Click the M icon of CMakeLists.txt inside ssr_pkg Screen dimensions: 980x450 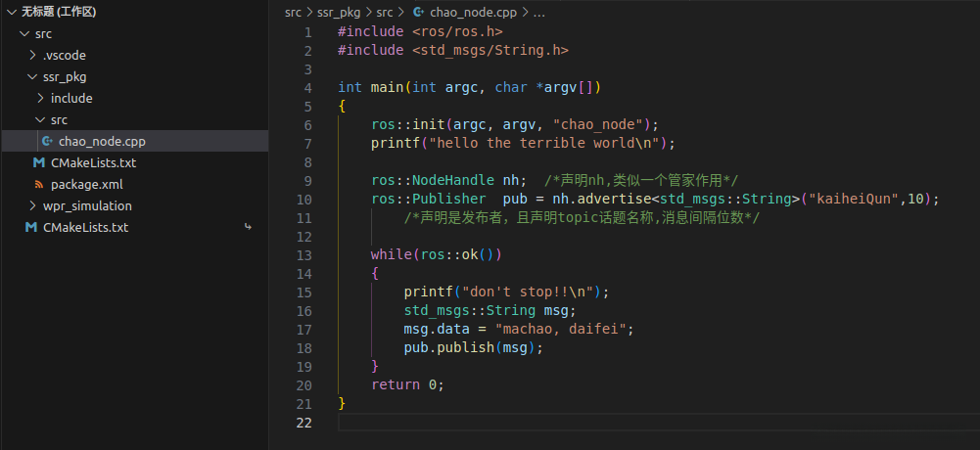(x=39, y=163)
